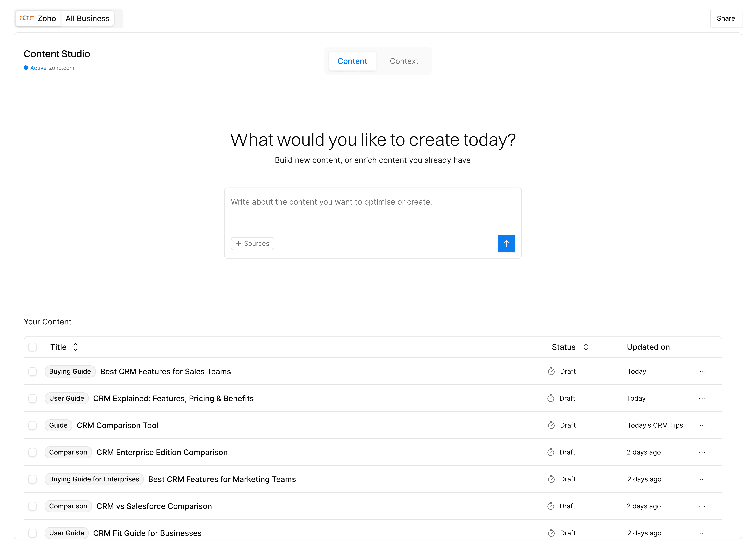Click the Guide tag on CRM Comparison Tool
The image size is (756, 540).
[58, 425]
